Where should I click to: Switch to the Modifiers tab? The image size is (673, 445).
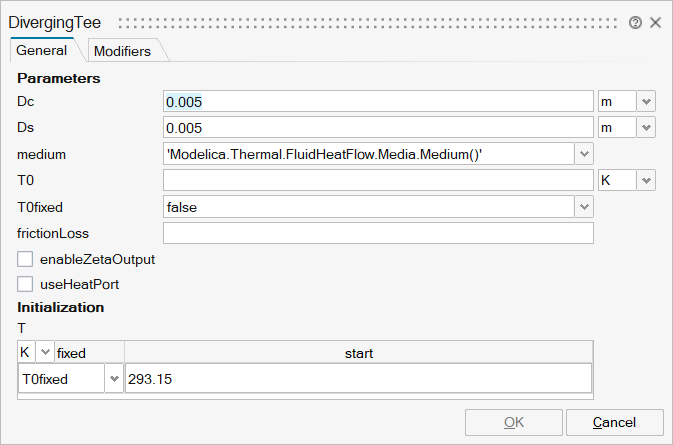[121, 50]
